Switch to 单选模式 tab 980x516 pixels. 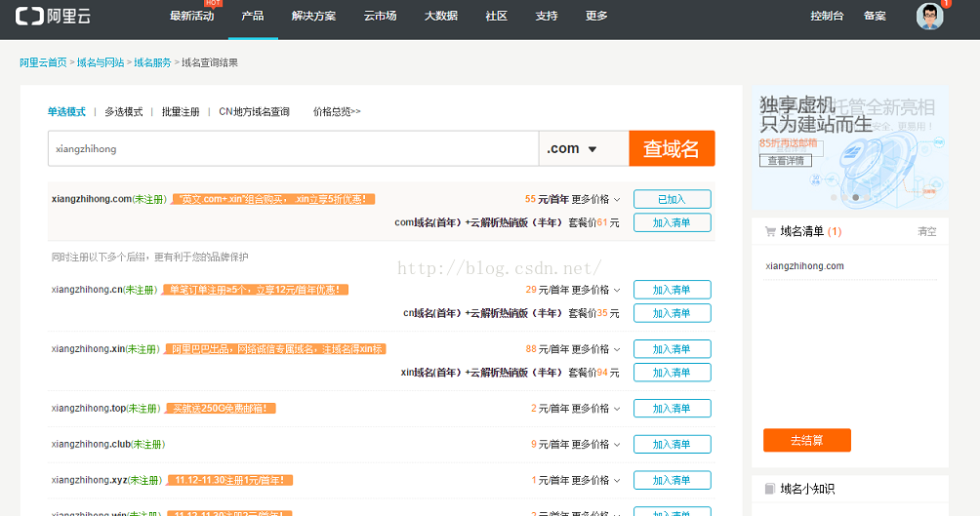pyautogui.click(x=66, y=112)
